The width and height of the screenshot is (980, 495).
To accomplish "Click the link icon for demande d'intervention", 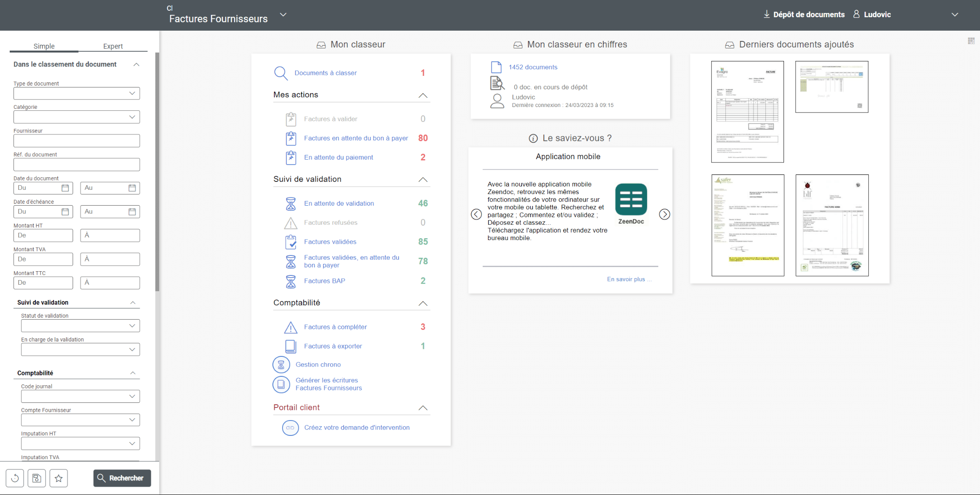I will click(x=291, y=428).
